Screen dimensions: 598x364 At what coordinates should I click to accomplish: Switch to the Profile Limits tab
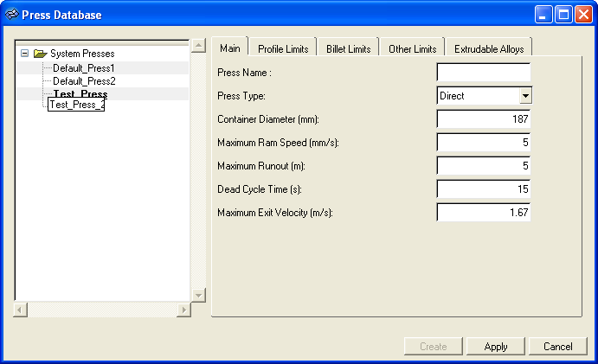click(282, 49)
